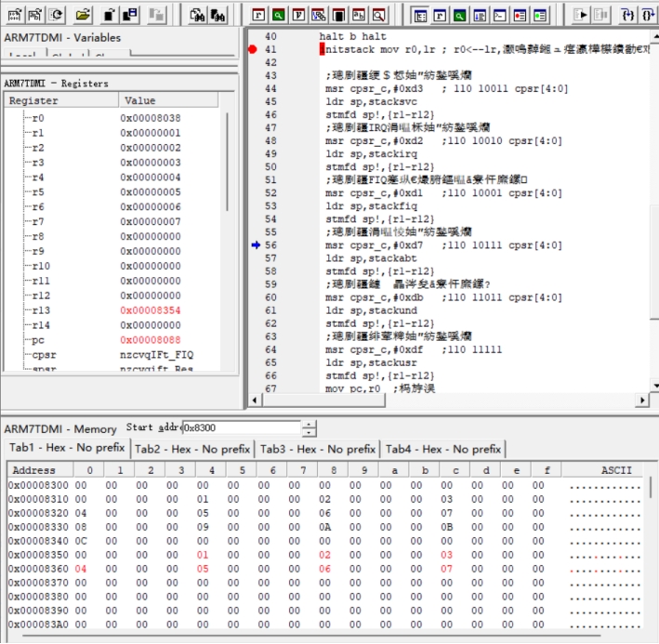Screen dimensions: 659x644
Task: Click line number 60 in the gutter
Action: pos(270,297)
